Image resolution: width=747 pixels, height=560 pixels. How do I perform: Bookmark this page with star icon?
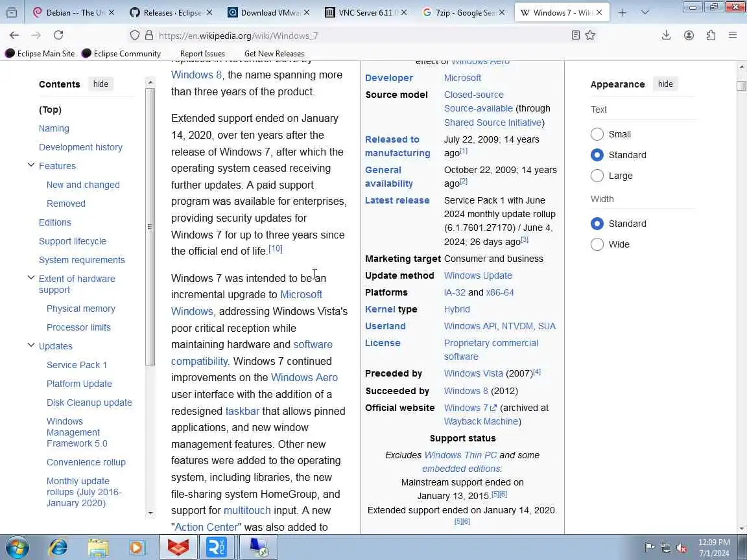click(590, 35)
